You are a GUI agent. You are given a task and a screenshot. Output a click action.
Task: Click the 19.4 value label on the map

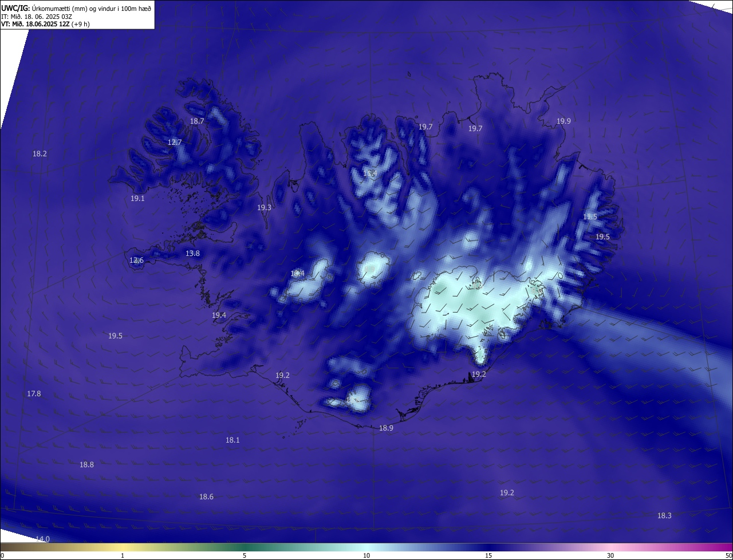(219, 315)
